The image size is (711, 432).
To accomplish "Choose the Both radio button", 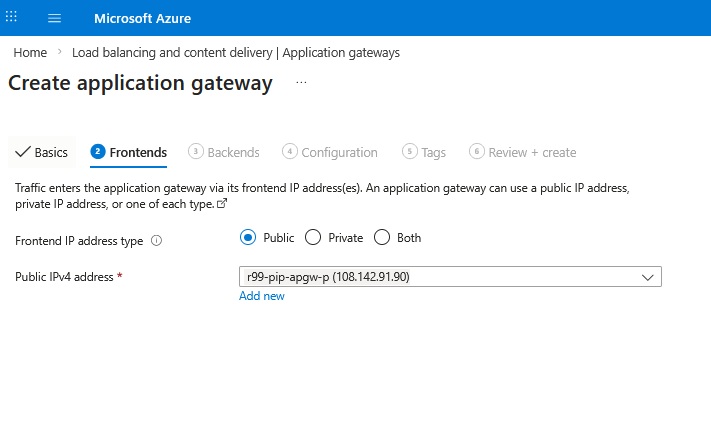I will [x=381, y=238].
